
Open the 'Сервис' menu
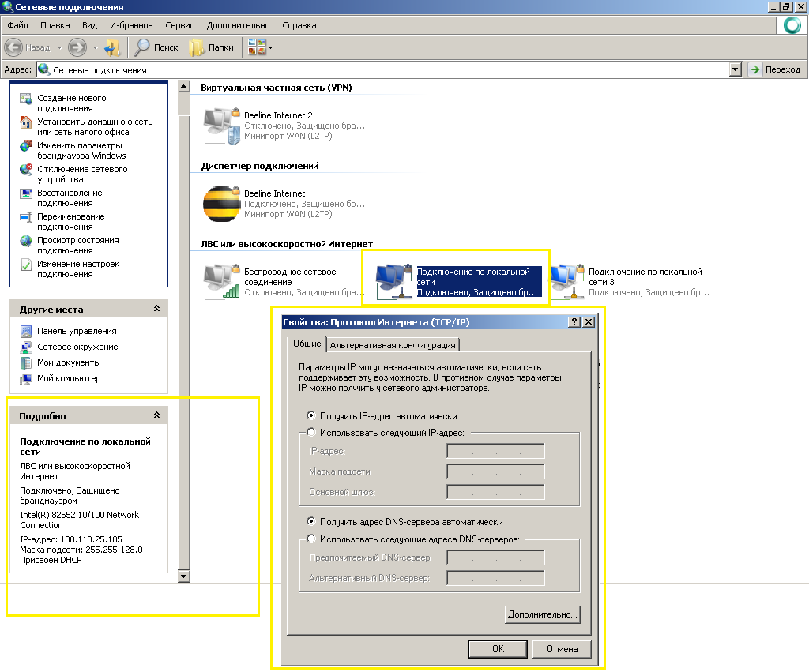click(x=180, y=25)
